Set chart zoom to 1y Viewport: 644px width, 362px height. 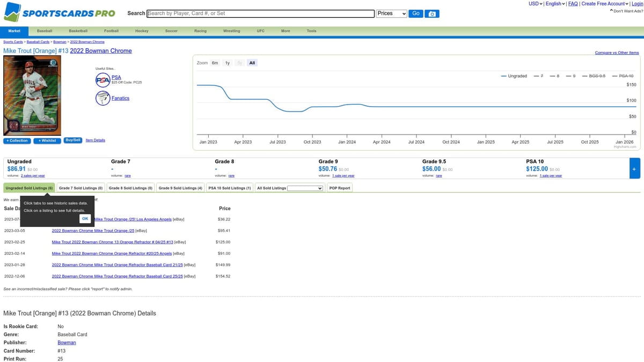[227, 63]
